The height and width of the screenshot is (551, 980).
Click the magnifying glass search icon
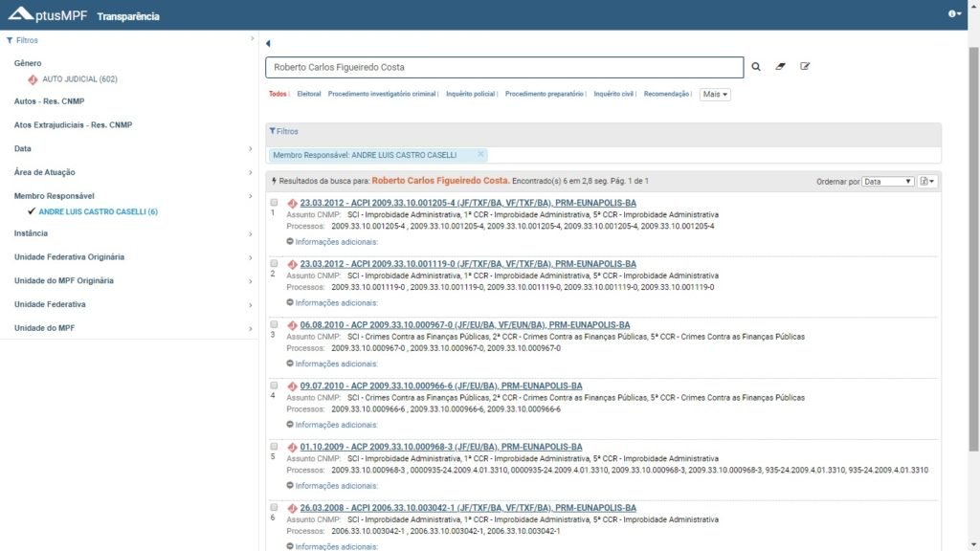pyautogui.click(x=756, y=67)
